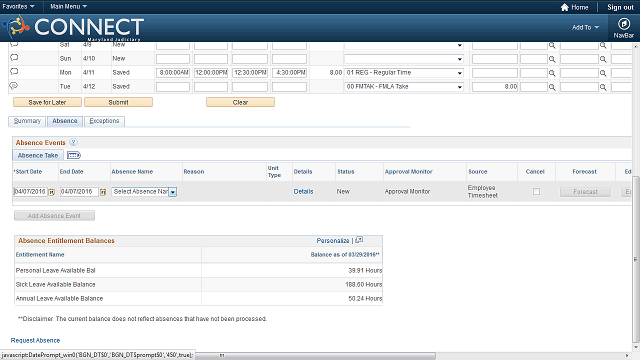The image size is (640, 360).
Task: Tick the Cancel checkbox for absence event
Action: (536, 191)
